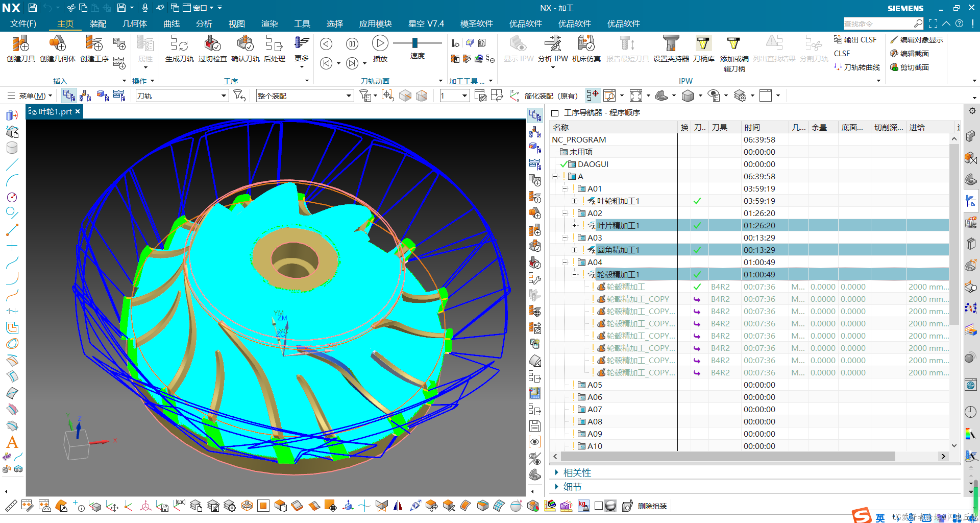Click 设置夹持器 holder setup icon
Image resolution: width=980 pixels, height=523 pixels.
[671, 49]
